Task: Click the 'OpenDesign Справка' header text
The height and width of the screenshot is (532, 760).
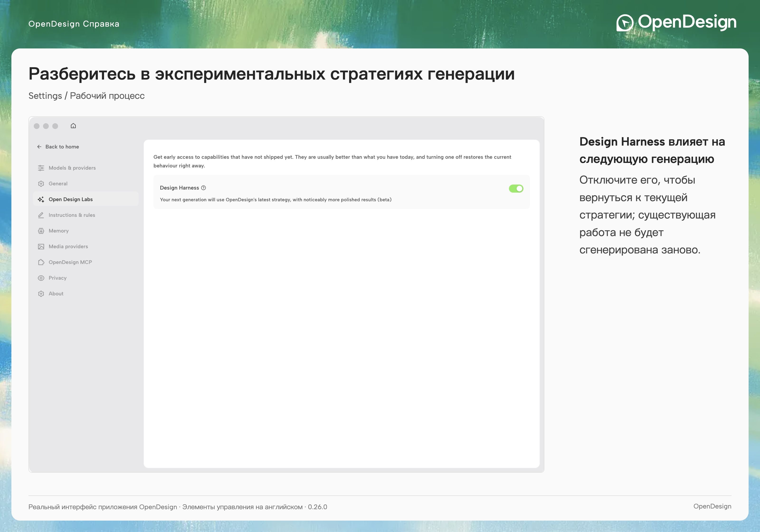Action: [74, 24]
